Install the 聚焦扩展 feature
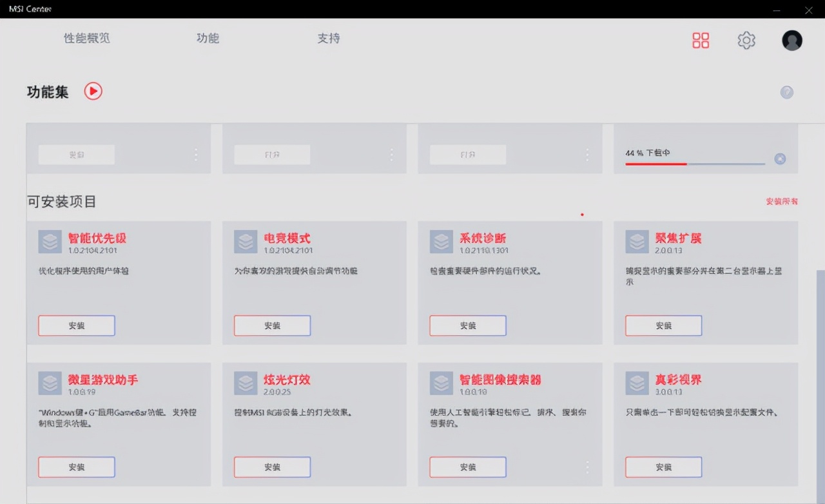 (664, 325)
